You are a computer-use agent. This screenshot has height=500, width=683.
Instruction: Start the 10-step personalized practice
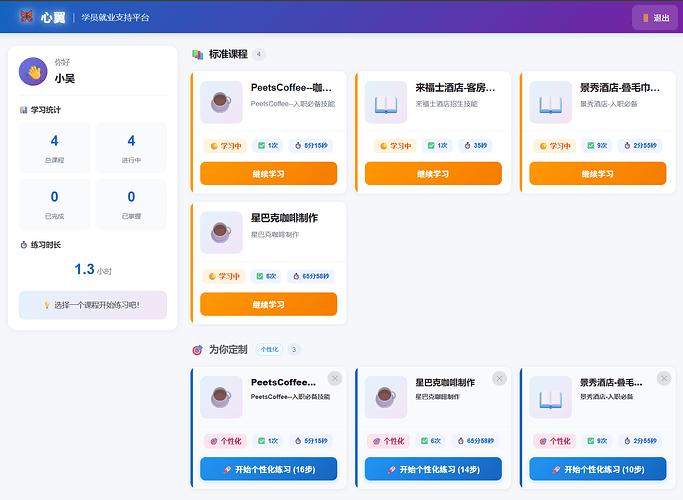[598, 469]
